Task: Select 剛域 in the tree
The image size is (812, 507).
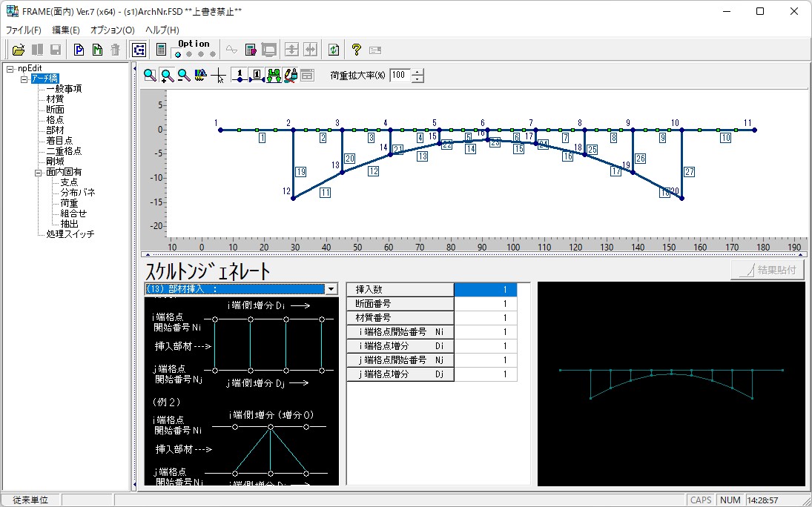Action: (x=55, y=162)
